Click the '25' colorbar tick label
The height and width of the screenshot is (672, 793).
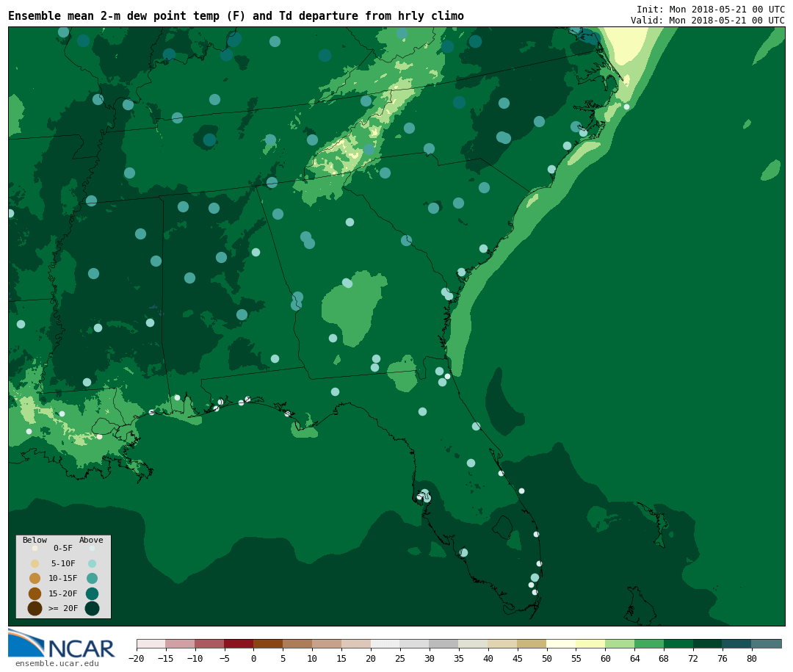(400, 658)
